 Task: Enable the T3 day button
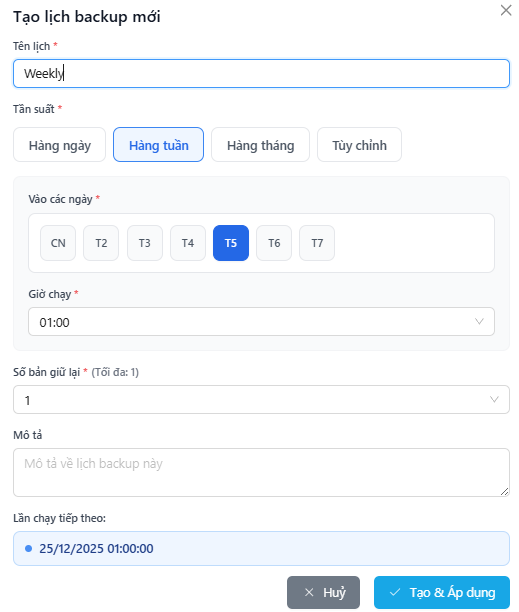pyautogui.click(x=145, y=243)
